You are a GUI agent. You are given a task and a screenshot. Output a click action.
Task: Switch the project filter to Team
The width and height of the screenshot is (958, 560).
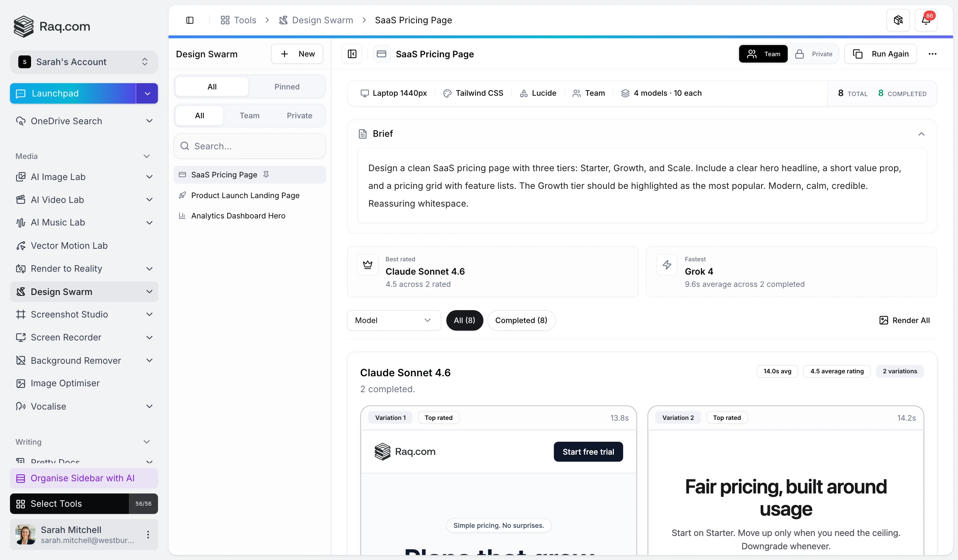coord(249,115)
